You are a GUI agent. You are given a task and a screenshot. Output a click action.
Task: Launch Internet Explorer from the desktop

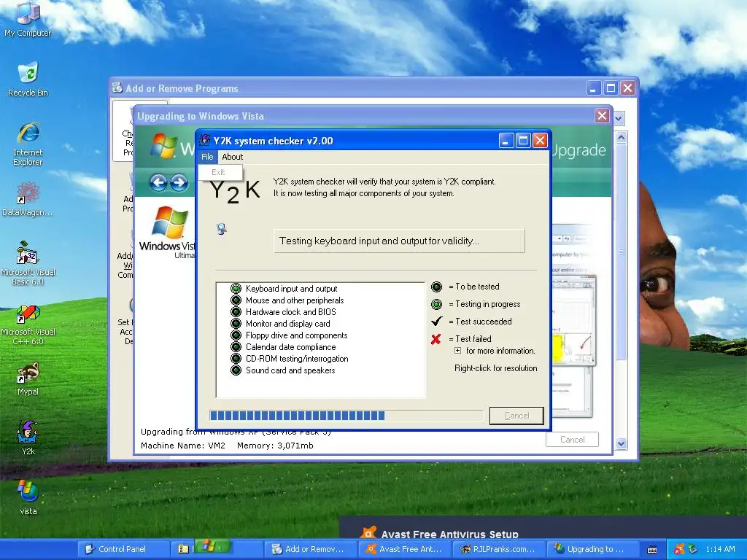point(28,144)
